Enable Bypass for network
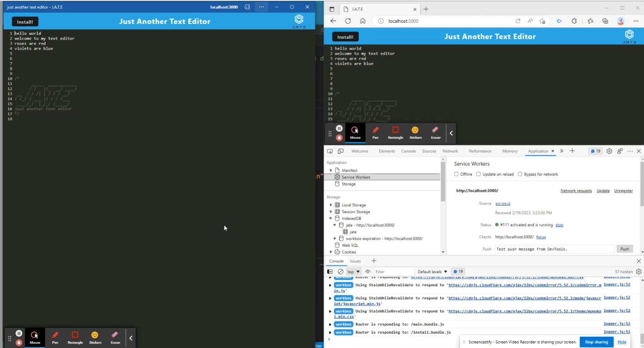This screenshot has width=644, height=348. point(520,174)
